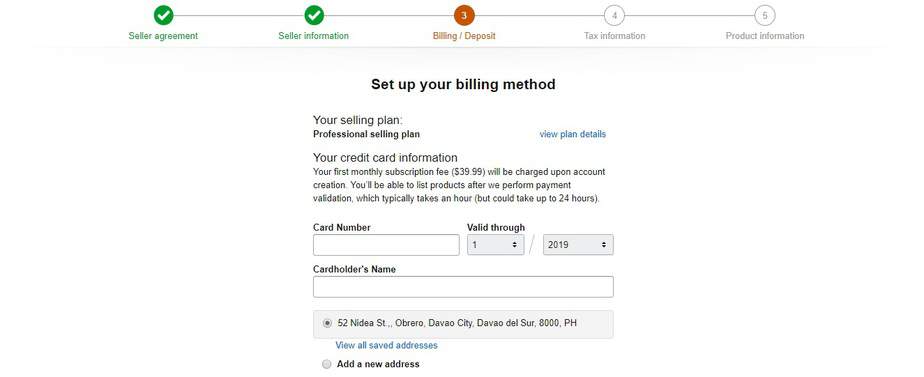Open the Tax information step label
Viewport: 924px width, 377px height.
(615, 36)
